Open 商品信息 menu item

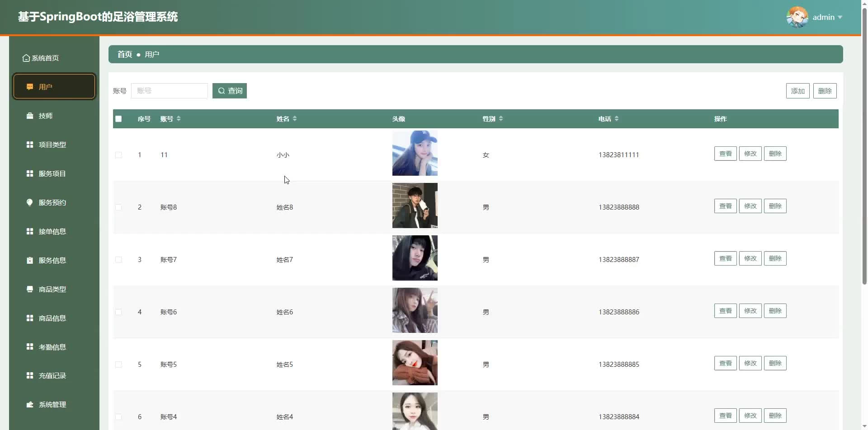54,318
